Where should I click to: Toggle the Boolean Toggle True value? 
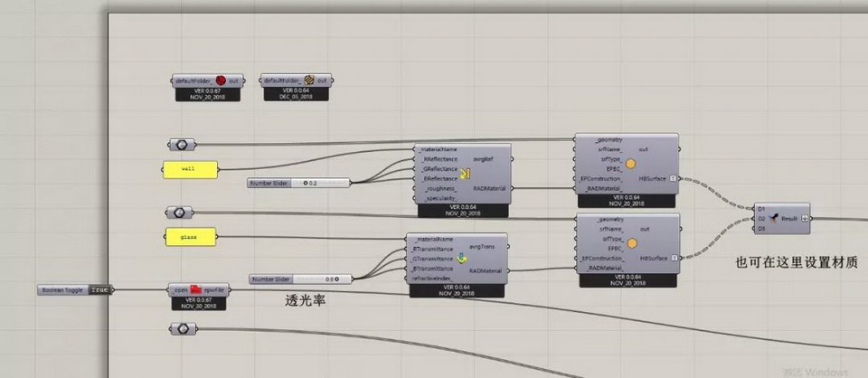click(x=100, y=290)
